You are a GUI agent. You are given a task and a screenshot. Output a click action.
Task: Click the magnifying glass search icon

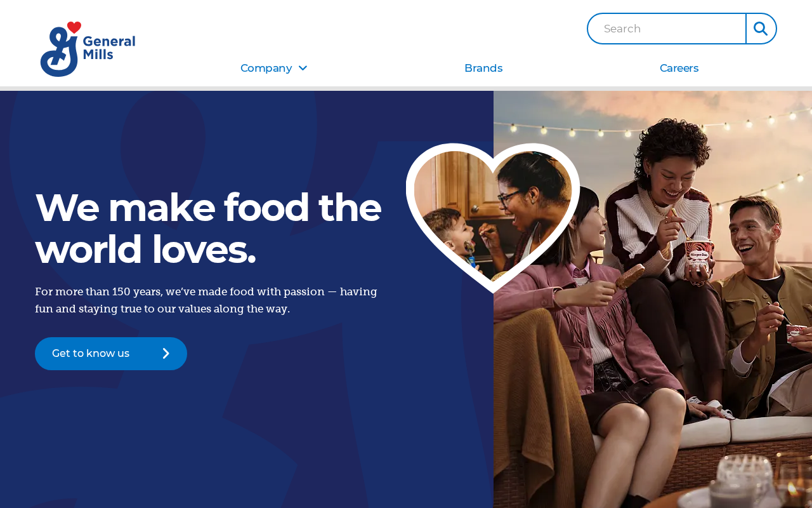pyautogui.click(x=761, y=29)
